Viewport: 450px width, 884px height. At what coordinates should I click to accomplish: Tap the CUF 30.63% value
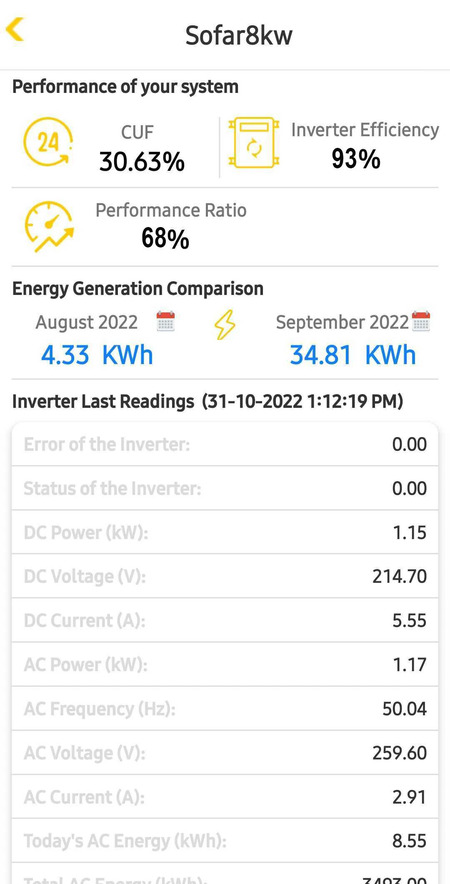click(x=142, y=163)
